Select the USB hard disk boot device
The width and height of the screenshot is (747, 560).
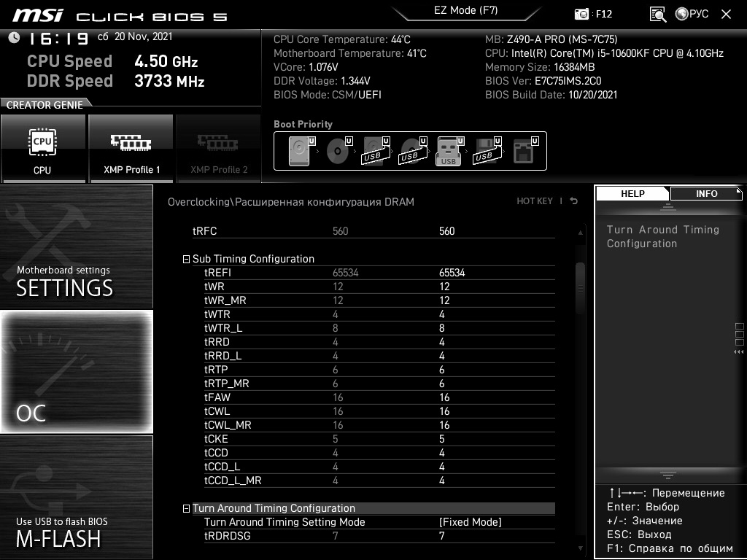(375, 151)
